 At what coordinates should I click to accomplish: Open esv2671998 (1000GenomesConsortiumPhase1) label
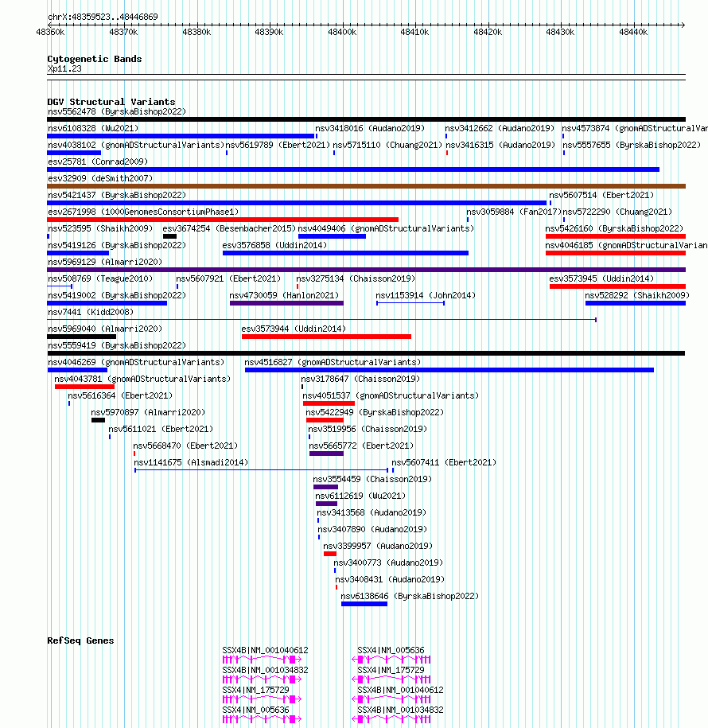(x=143, y=212)
